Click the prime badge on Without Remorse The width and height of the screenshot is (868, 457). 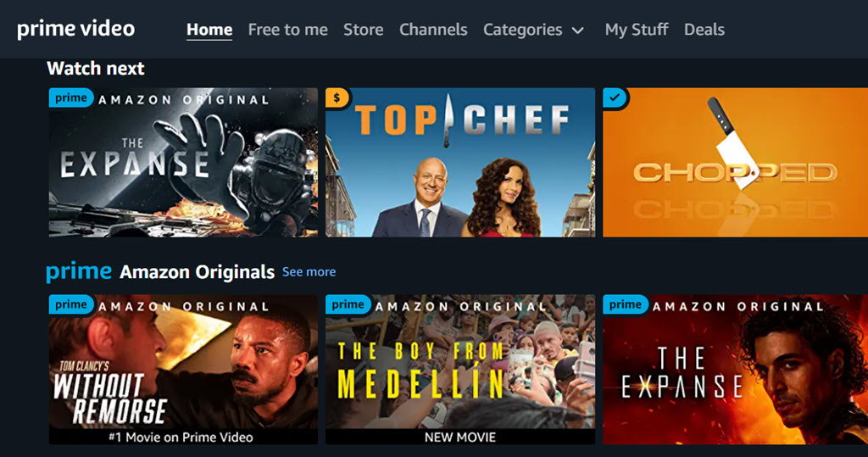[71, 304]
